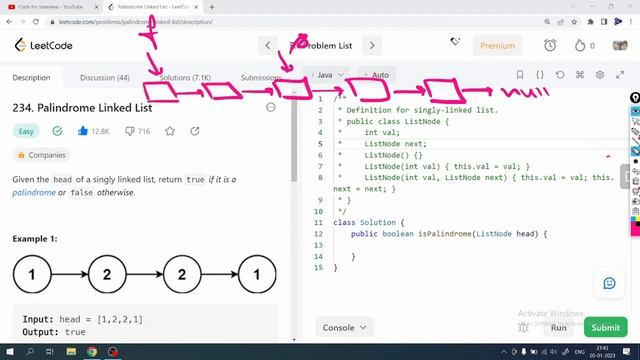The height and width of the screenshot is (360, 640).
Task: Click the Easy difficulty badge
Action: click(26, 131)
